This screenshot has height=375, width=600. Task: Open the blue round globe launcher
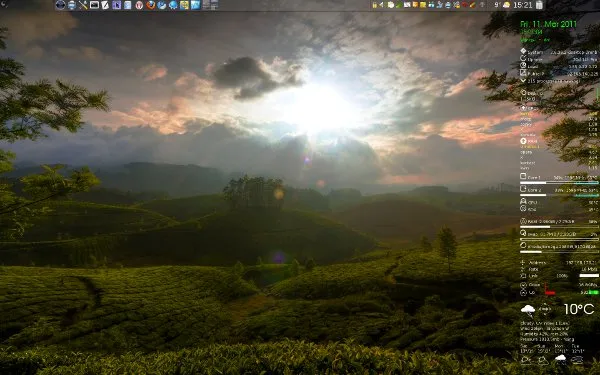[173, 5]
